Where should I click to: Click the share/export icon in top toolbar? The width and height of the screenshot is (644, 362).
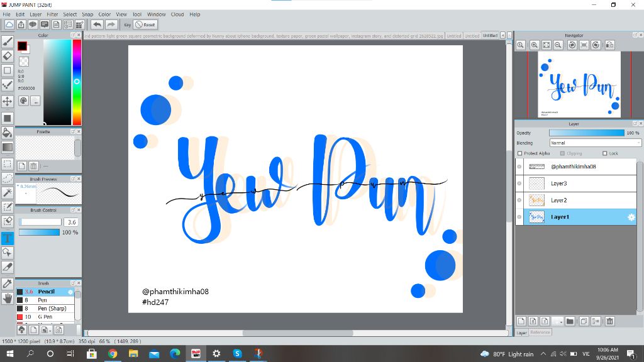pyautogui.click(x=21, y=25)
